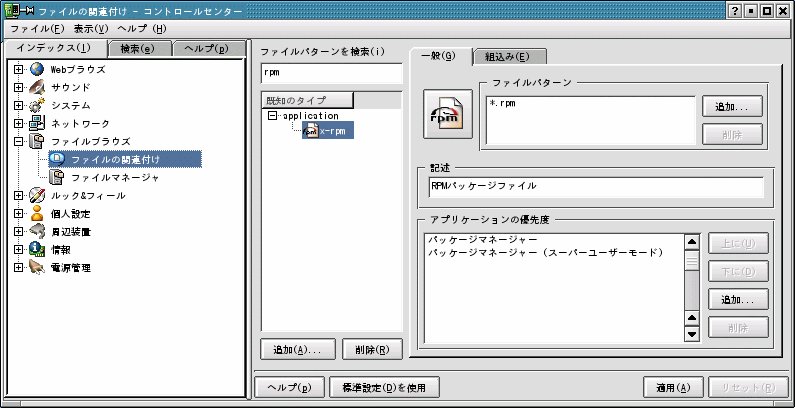Switch to the 一般(G) tab
Image resolution: width=795 pixels, height=408 pixels.
pyautogui.click(x=440, y=56)
